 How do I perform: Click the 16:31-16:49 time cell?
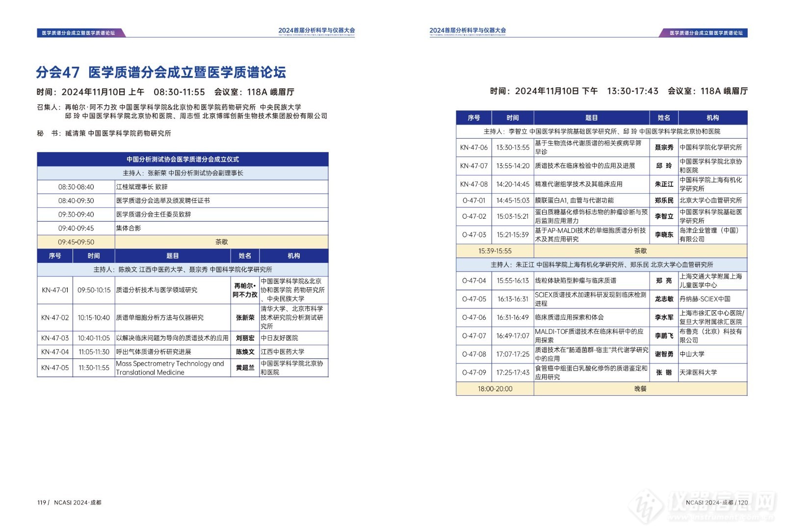tap(513, 318)
